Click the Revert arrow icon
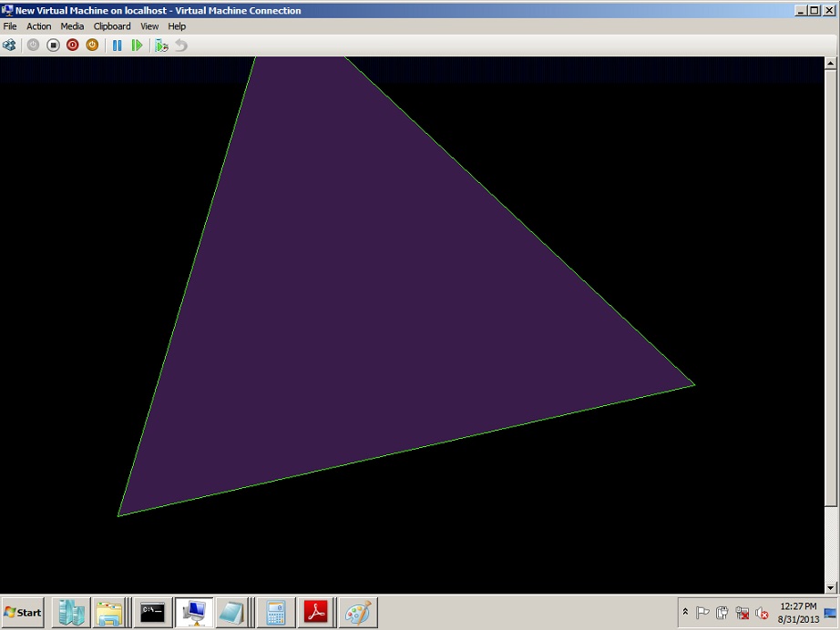Image resolution: width=840 pixels, height=630 pixels. tap(181, 46)
